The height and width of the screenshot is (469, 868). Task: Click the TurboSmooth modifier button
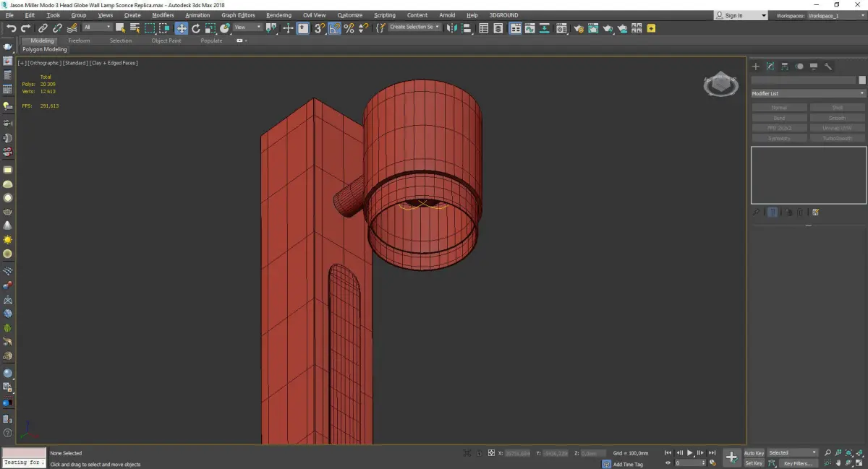[x=837, y=138]
